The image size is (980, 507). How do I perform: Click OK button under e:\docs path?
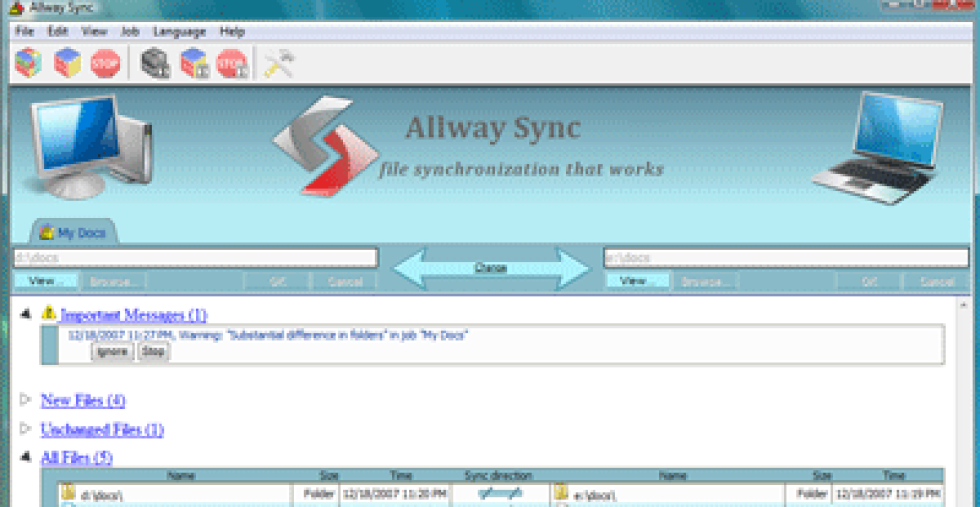[x=869, y=282]
